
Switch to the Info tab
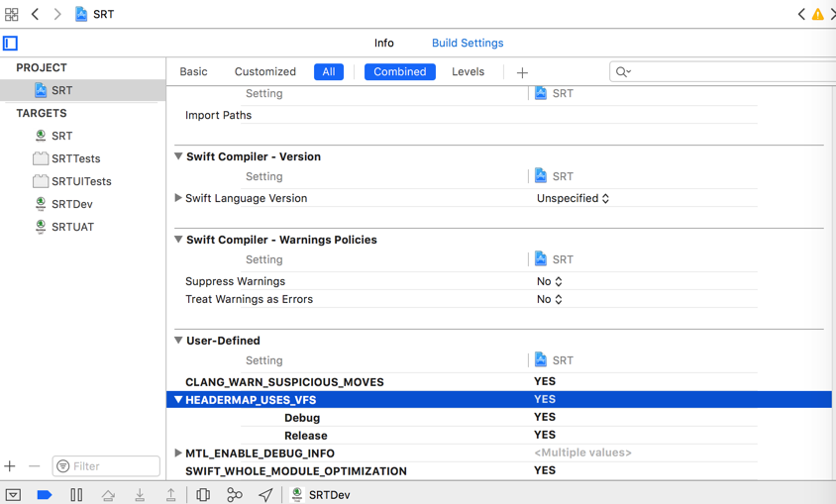coord(384,44)
